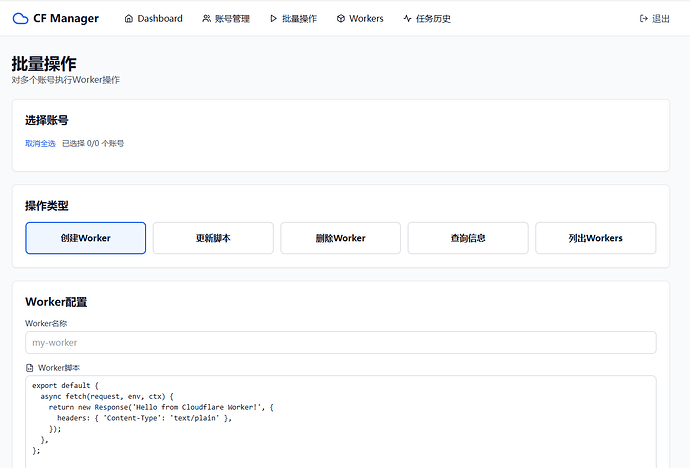This screenshot has height=468, width=690.
Task: Click the 批量操作 play icon
Action: click(x=273, y=18)
